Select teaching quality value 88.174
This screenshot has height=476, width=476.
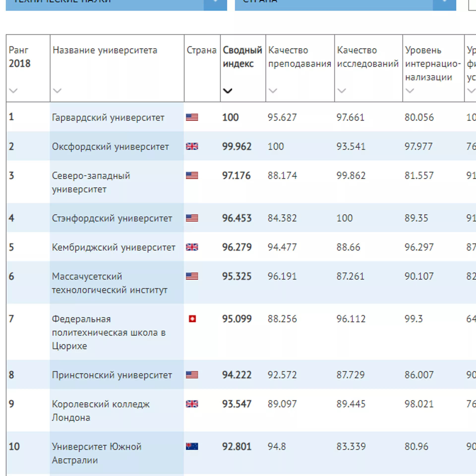click(x=282, y=176)
